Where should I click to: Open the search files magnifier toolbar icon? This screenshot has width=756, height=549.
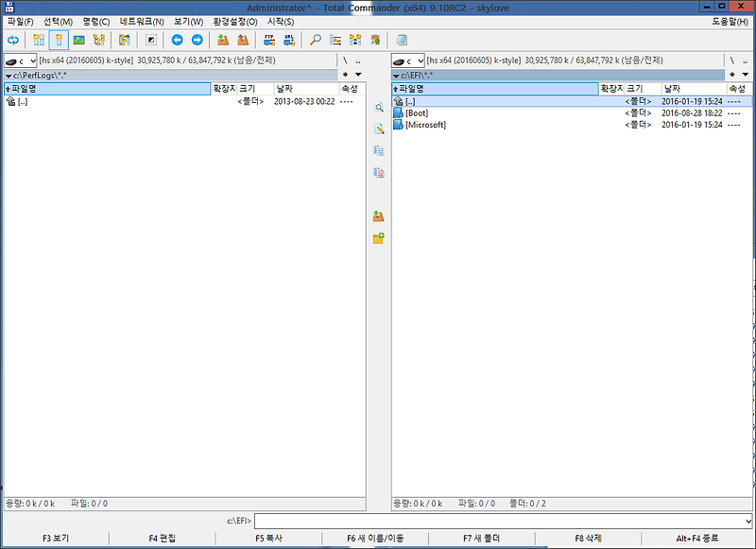point(316,40)
